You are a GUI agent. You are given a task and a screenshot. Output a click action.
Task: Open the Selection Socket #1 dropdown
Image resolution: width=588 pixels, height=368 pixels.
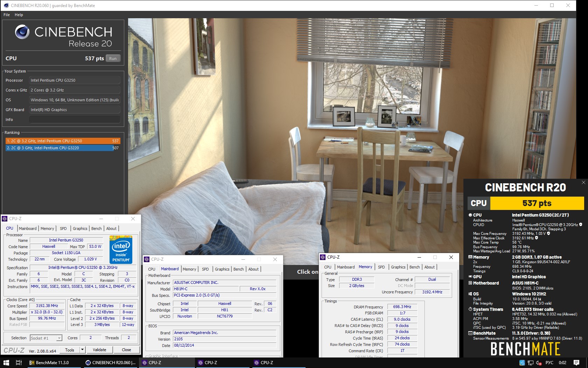pos(46,338)
